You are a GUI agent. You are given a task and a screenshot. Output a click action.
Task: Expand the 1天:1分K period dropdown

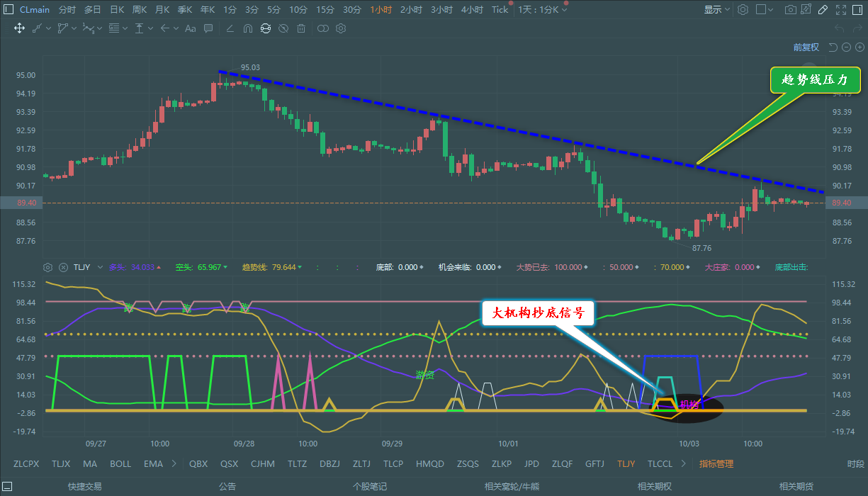543,10
